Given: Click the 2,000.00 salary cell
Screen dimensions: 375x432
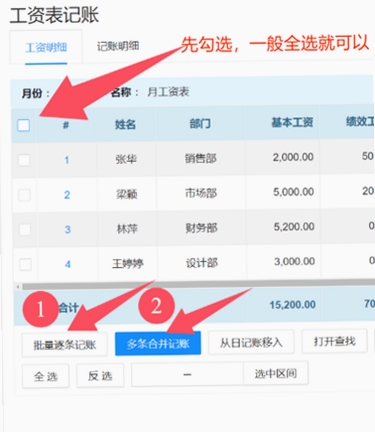Looking at the screenshot, I should (293, 157).
